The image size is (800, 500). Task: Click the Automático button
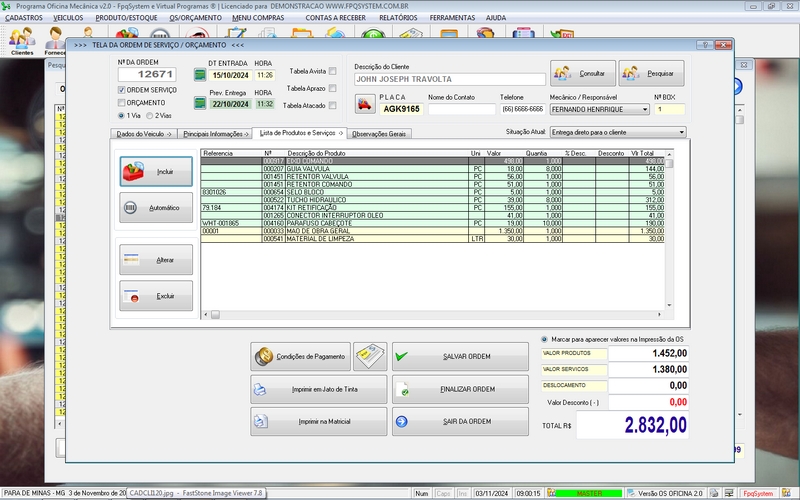tap(156, 208)
